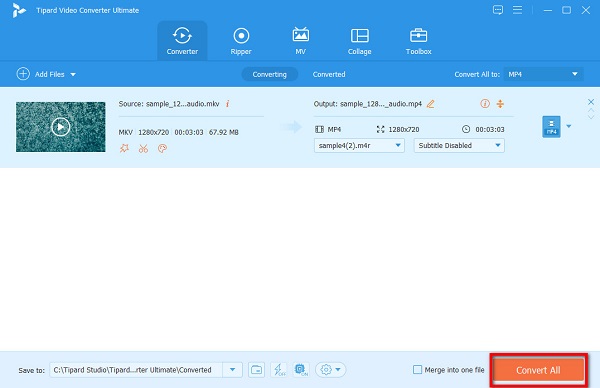
Task: Switch to the Ripper tab
Action: coord(241,41)
